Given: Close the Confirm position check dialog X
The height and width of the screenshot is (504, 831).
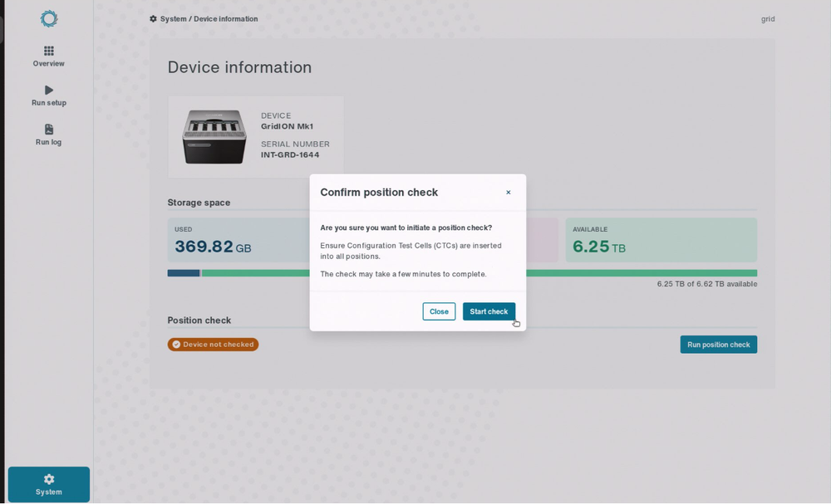Looking at the screenshot, I should (x=509, y=192).
